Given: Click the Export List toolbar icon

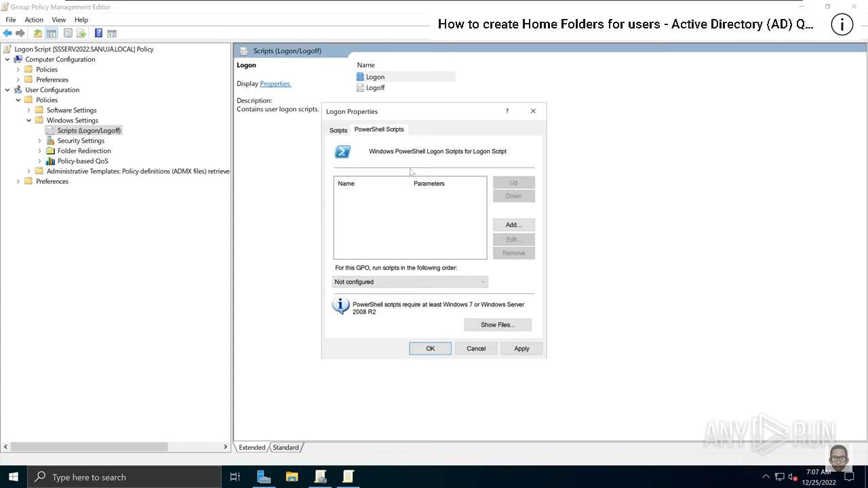Looking at the screenshot, I should click(81, 33).
